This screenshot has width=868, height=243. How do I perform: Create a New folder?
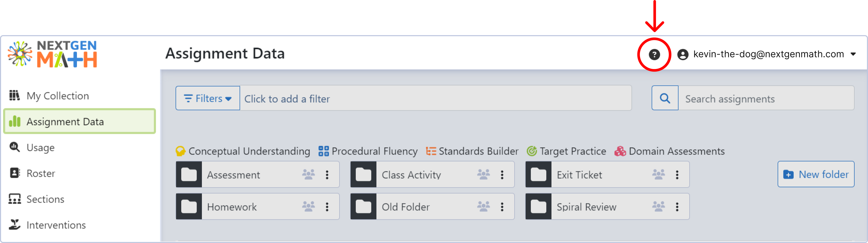(816, 174)
